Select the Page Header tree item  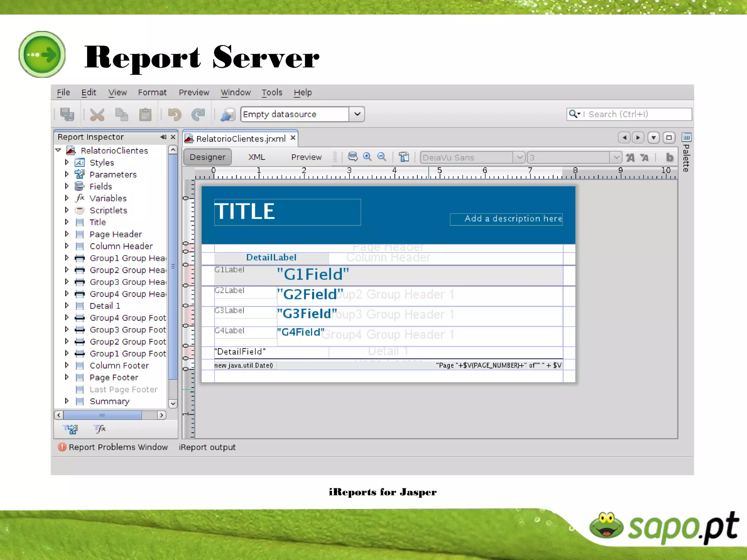click(x=116, y=234)
